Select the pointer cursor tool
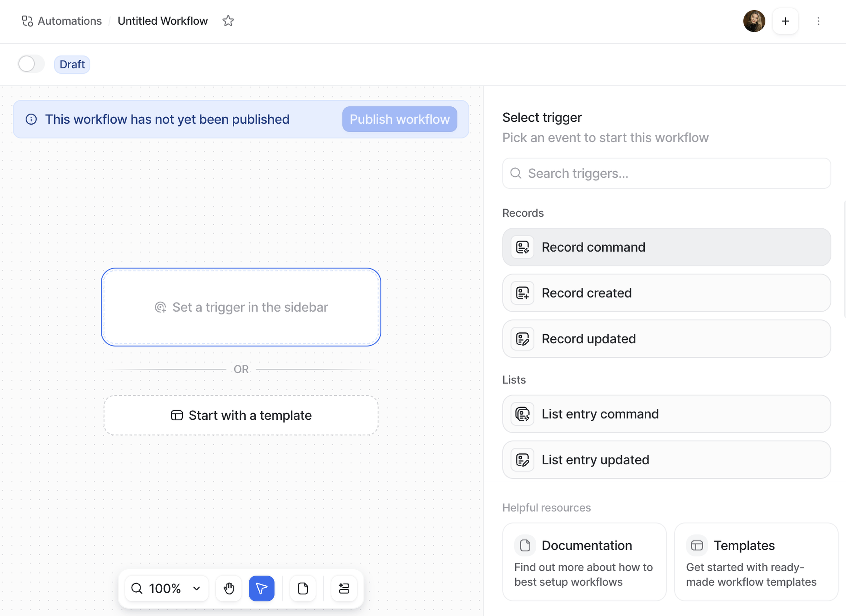Screen dimensions: 846x616 pos(262,588)
